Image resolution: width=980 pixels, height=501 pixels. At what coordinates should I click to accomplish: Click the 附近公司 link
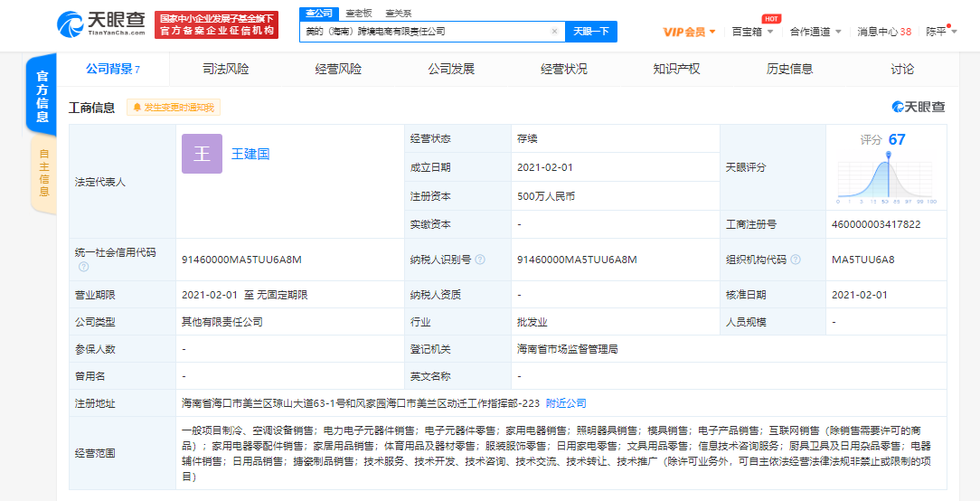(566, 402)
